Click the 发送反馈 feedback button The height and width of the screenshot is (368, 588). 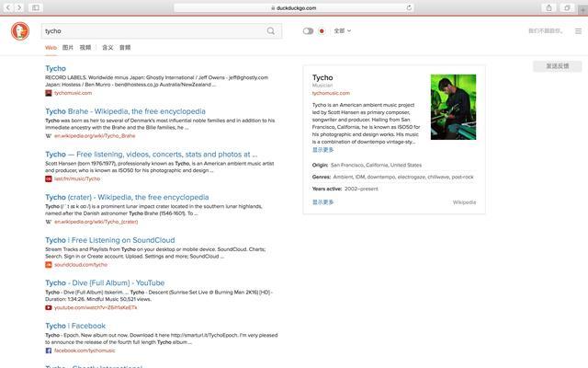[x=558, y=66]
